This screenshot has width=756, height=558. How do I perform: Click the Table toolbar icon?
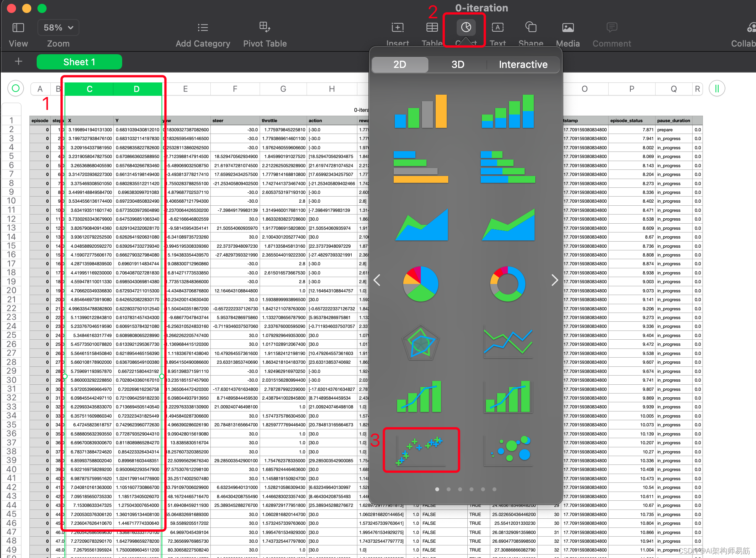coord(432,27)
